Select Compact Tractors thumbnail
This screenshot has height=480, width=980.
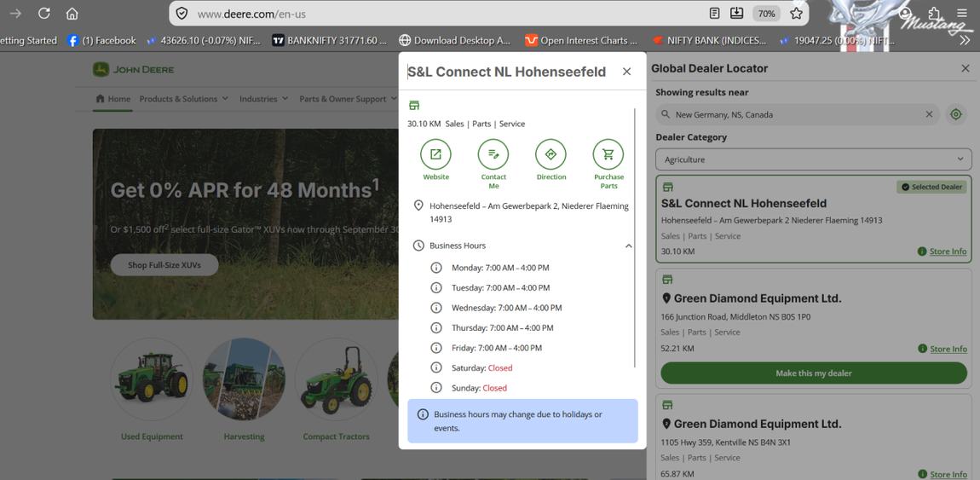337,379
